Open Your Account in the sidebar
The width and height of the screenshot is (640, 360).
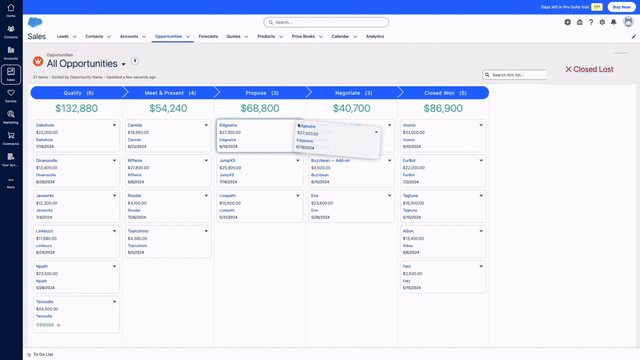11,159
